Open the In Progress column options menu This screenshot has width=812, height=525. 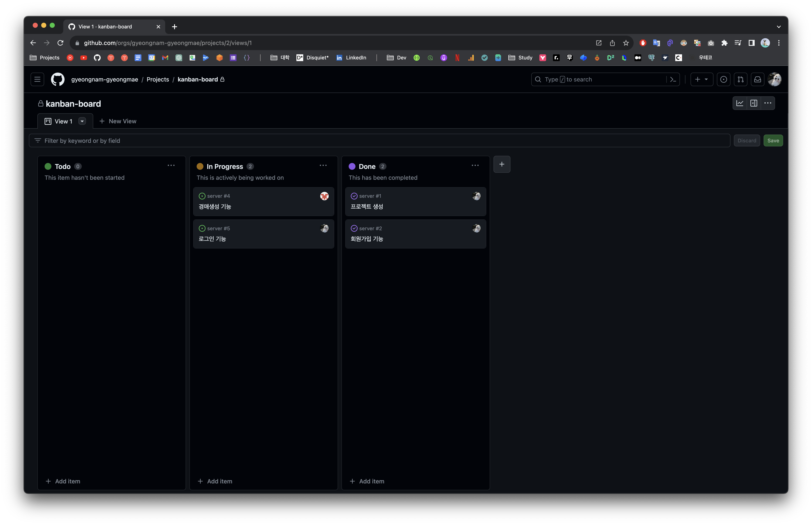click(323, 166)
